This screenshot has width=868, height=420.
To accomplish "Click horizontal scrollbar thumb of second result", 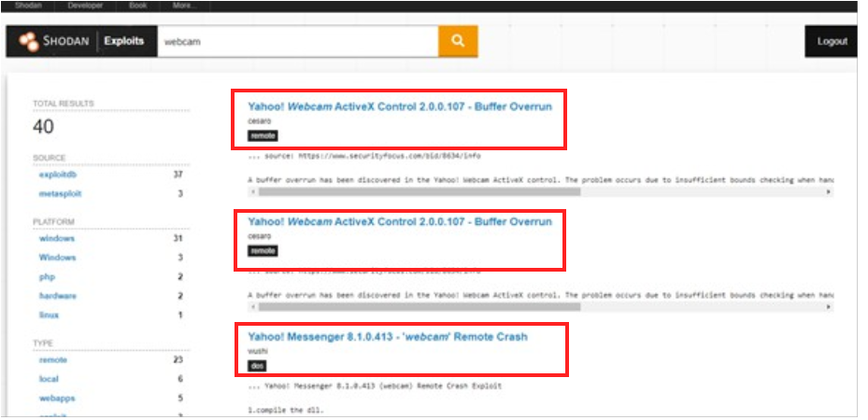I will (x=420, y=307).
